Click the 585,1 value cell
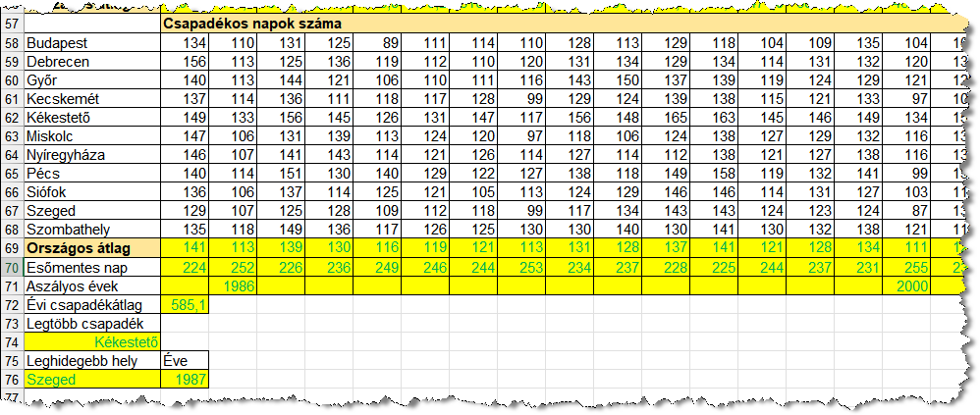The height and width of the screenshot is (415, 980). 184,304
